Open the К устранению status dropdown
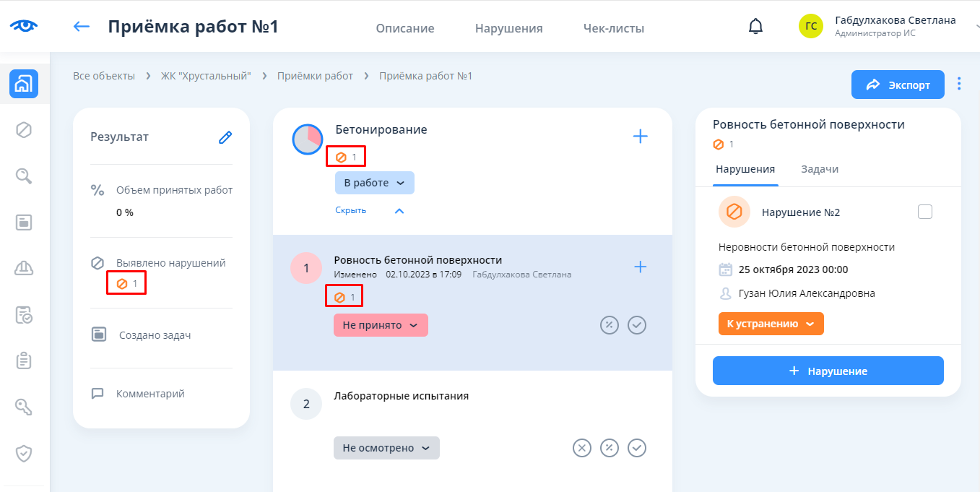Screen dimensions: 980x492 point(771,324)
